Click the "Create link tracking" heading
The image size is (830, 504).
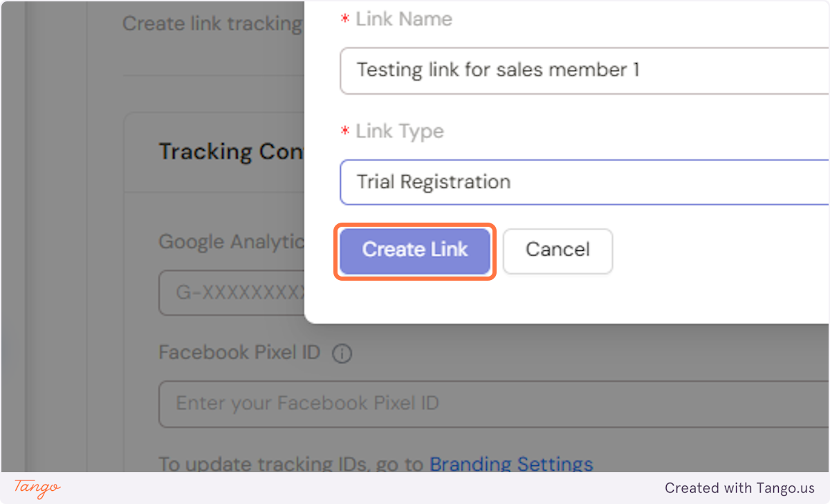click(x=212, y=23)
